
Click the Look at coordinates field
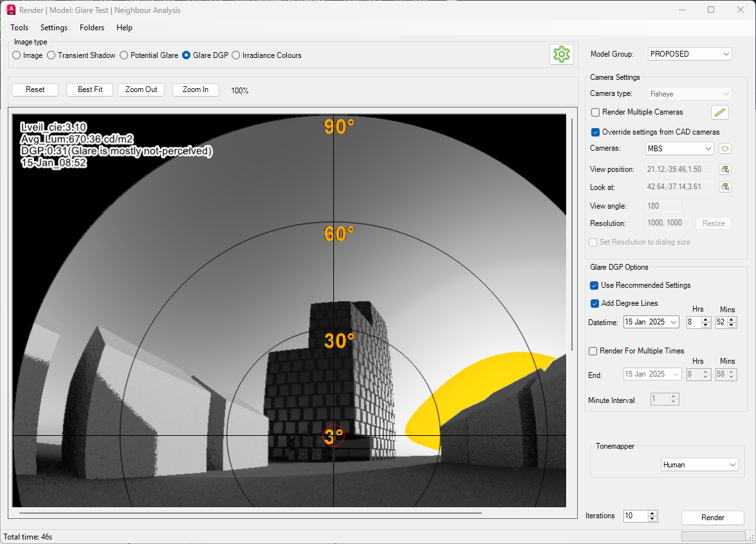[680, 187]
